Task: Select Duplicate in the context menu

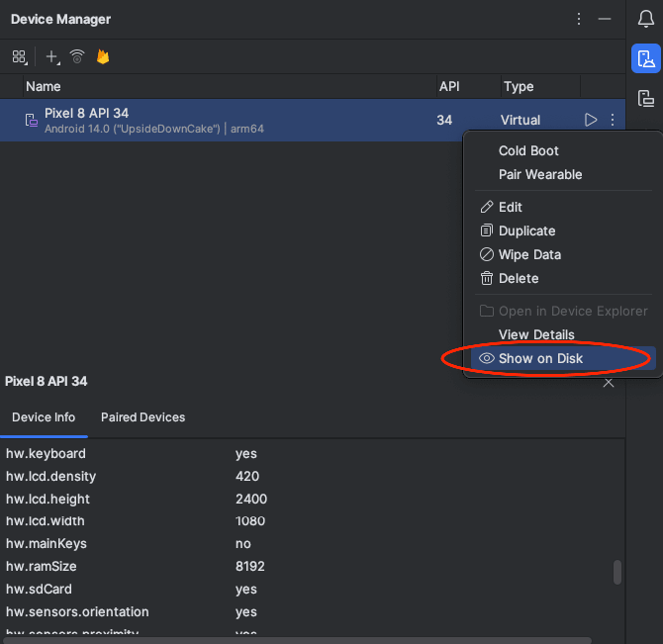Action: click(563, 230)
